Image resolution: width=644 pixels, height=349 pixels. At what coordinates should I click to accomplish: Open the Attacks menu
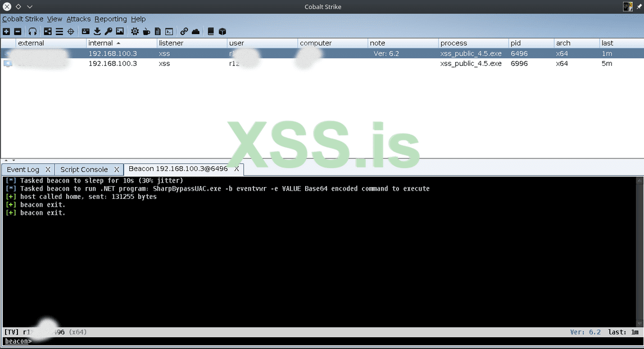[79, 19]
